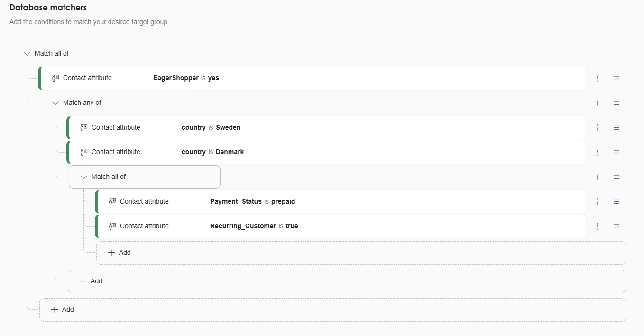Screen dimensions: 644x336
Task: Open options menu for country Sweden row
Action: coord(597,128)
